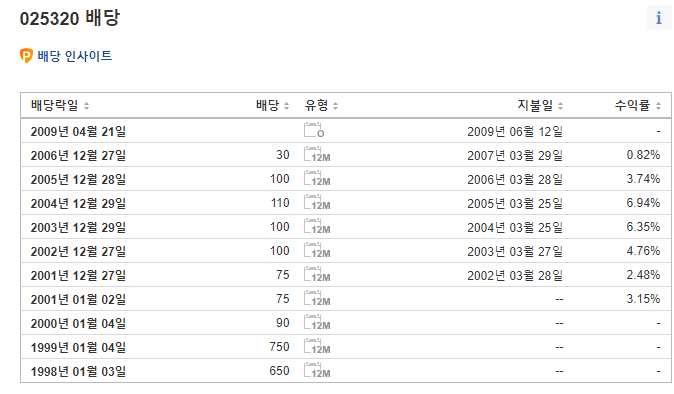Click the 12M calendar icon for 1999년 01월 04일

point(317,347)
